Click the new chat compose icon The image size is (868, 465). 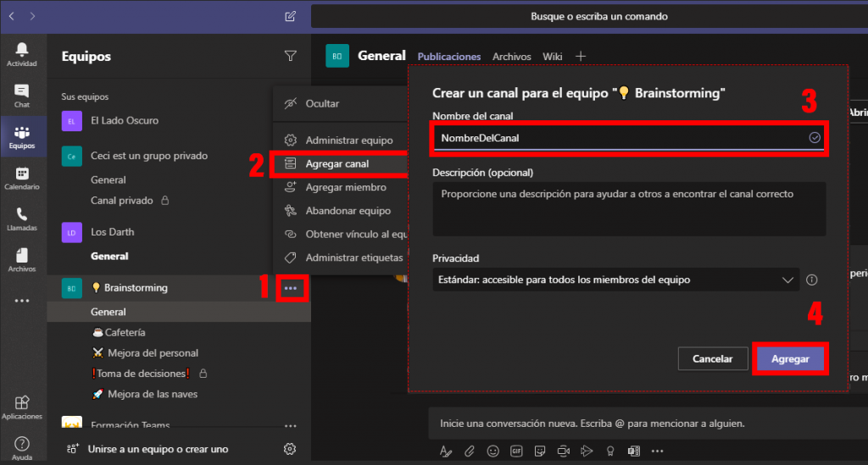(x=291, y=16)
